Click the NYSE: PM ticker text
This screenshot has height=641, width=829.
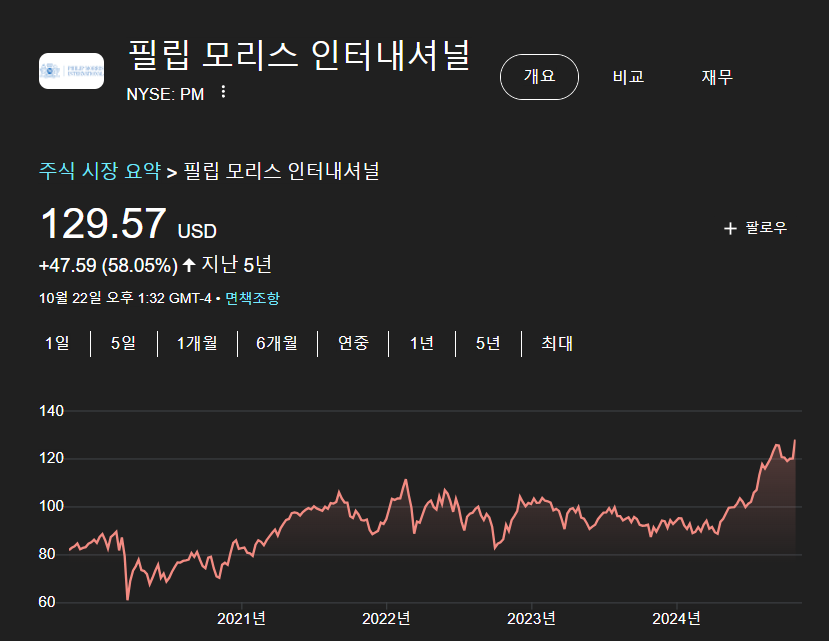click(x=165, y=94)
